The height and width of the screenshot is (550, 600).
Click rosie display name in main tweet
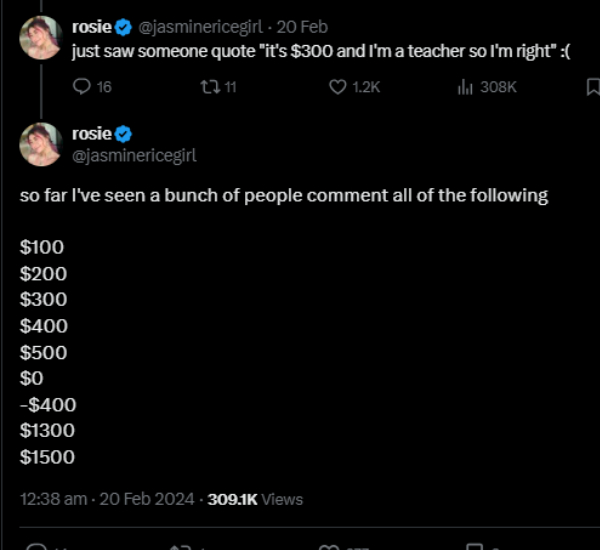point(92,133)
